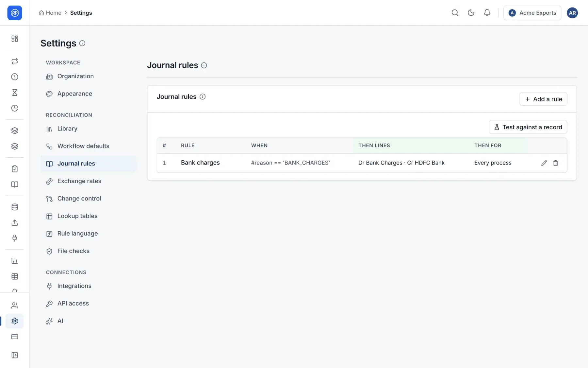
Task: Click Test against a record button
Action: [x=528, y=127]
